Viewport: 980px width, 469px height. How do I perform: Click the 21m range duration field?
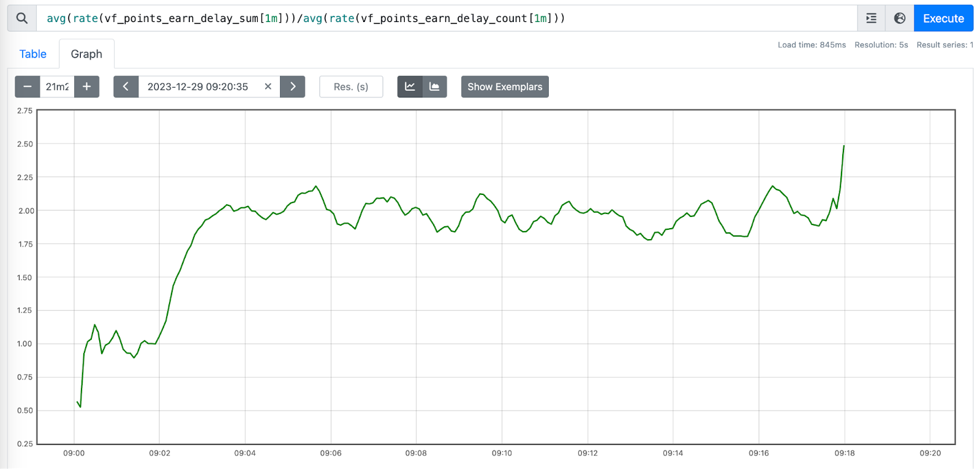(x=57, y=86)
